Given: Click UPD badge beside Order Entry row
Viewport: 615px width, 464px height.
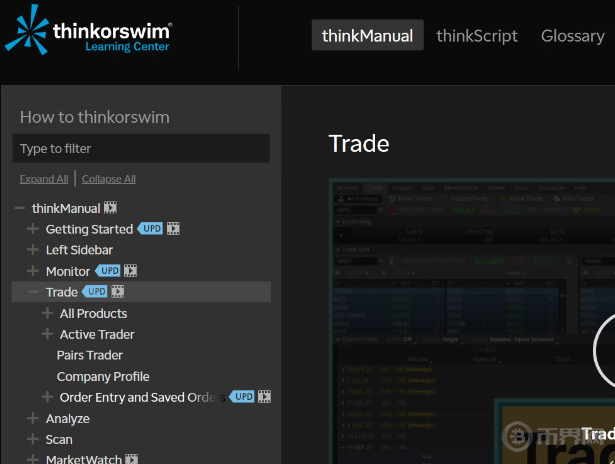Looking at the screenshot, I should (242, 397).
